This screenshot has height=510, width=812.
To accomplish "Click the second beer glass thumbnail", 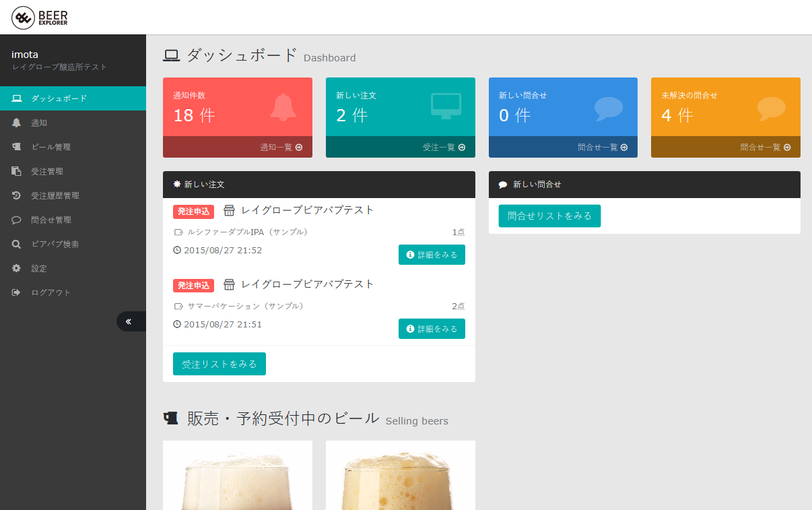I will coord(401,476).
